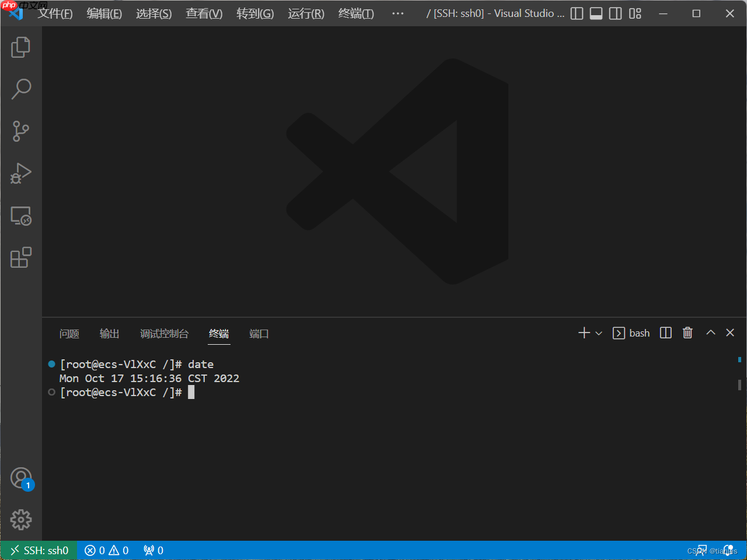Open the Remote Explorer icon
The width and height of the screenshot is (747, 560).
[x=21, y=216]
